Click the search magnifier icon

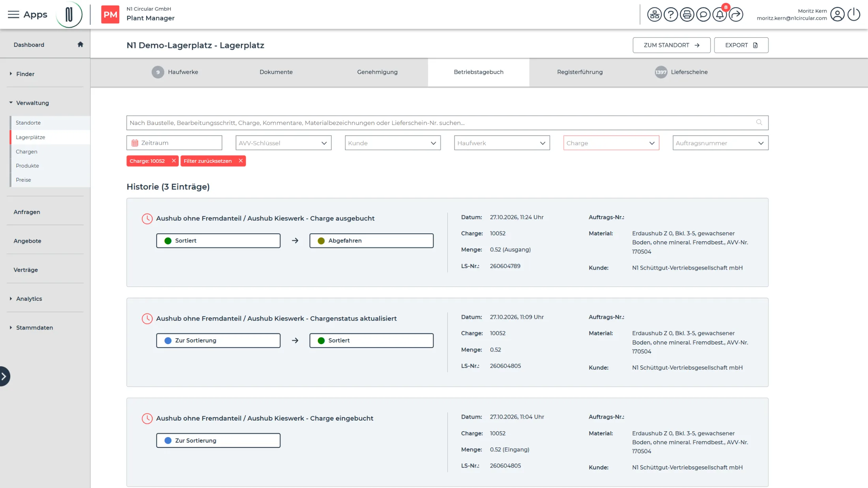759,123
